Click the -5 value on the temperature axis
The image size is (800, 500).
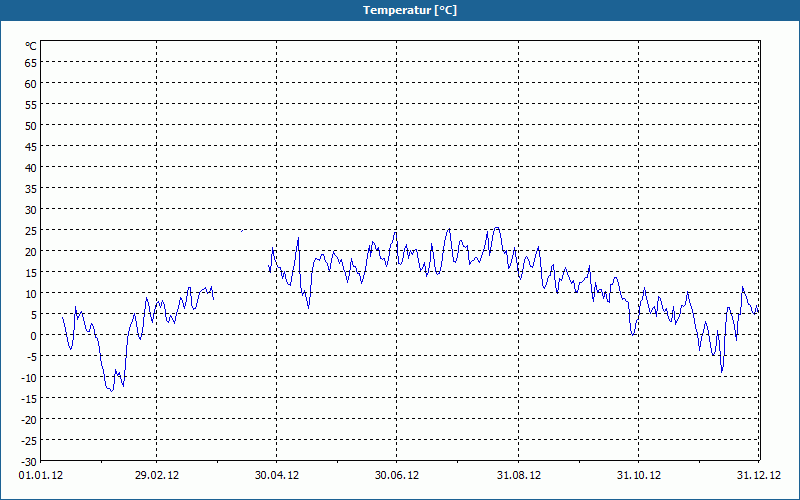32,357
